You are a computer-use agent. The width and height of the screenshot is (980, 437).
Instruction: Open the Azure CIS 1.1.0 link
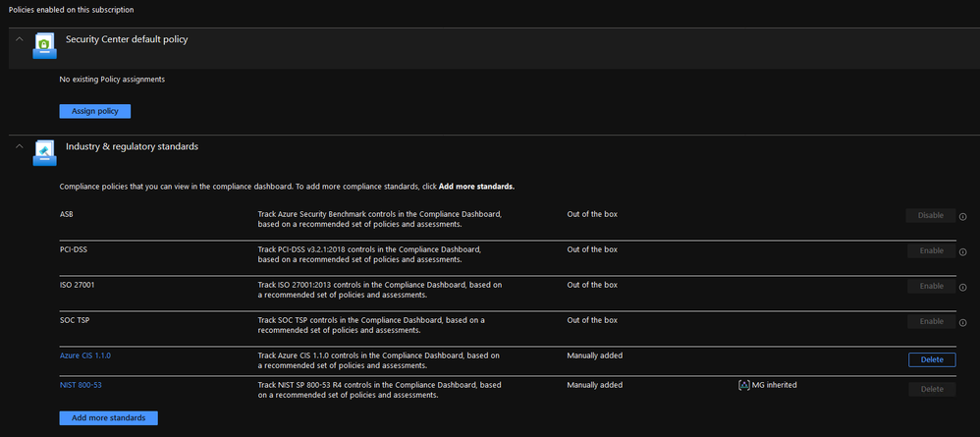coord(85,355)
